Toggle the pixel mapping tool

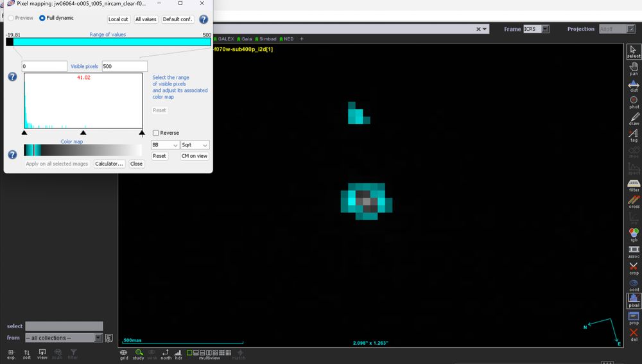(x=634, y=300)
